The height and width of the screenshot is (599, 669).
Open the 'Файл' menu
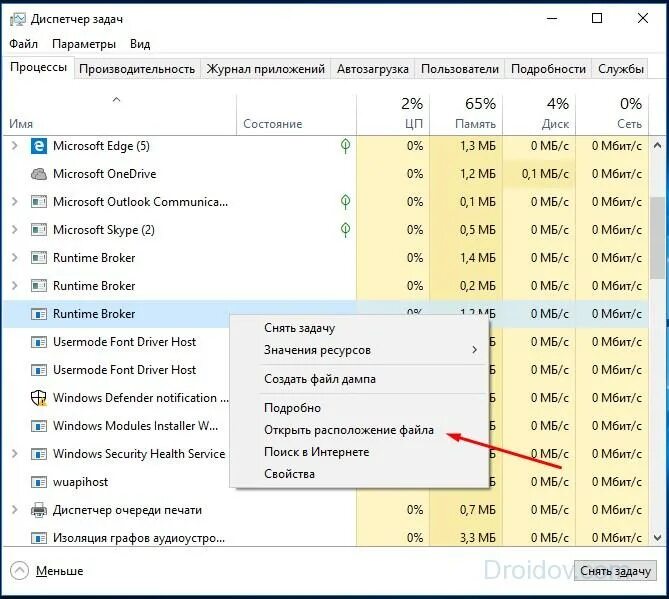(x=23, y=44)
